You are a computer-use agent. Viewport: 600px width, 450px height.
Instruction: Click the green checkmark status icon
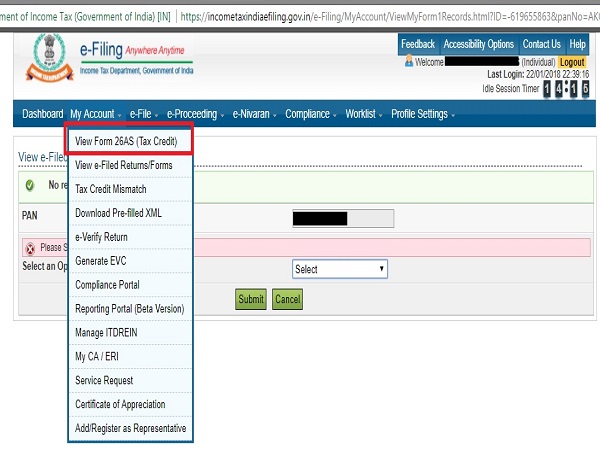point(30,186)
